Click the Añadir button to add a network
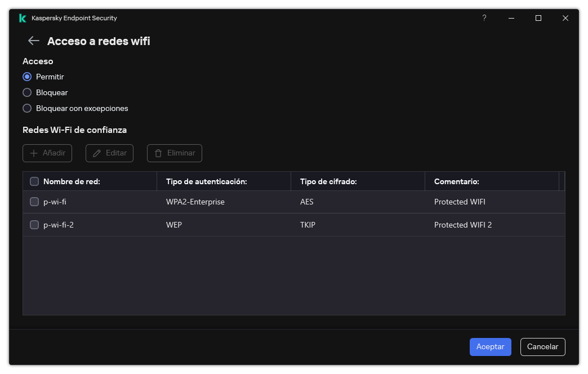 47,153
